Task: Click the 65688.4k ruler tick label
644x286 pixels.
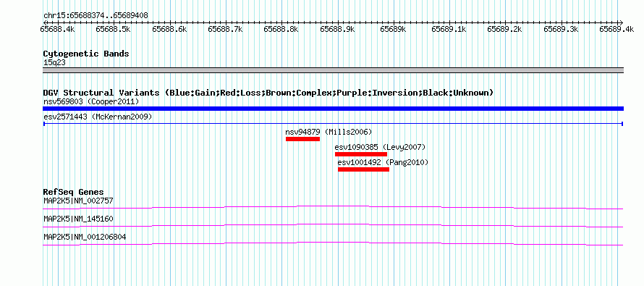Action: tap(57, 29)
